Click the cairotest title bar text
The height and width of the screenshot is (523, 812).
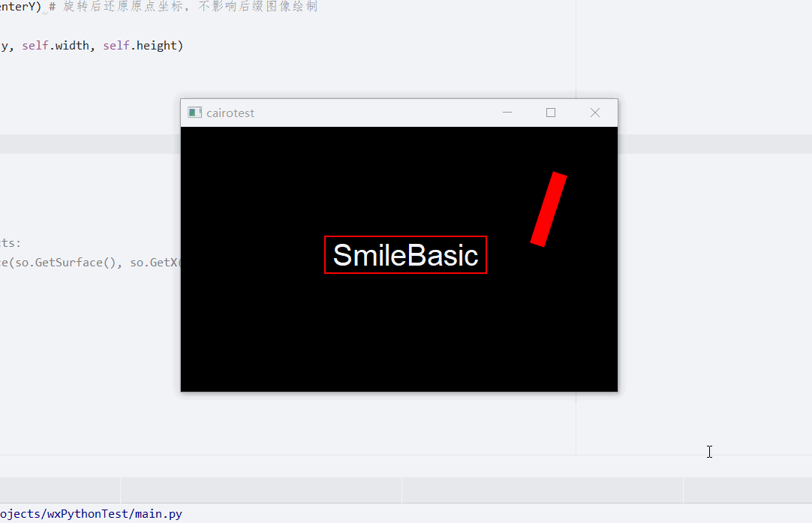[230, 113]
